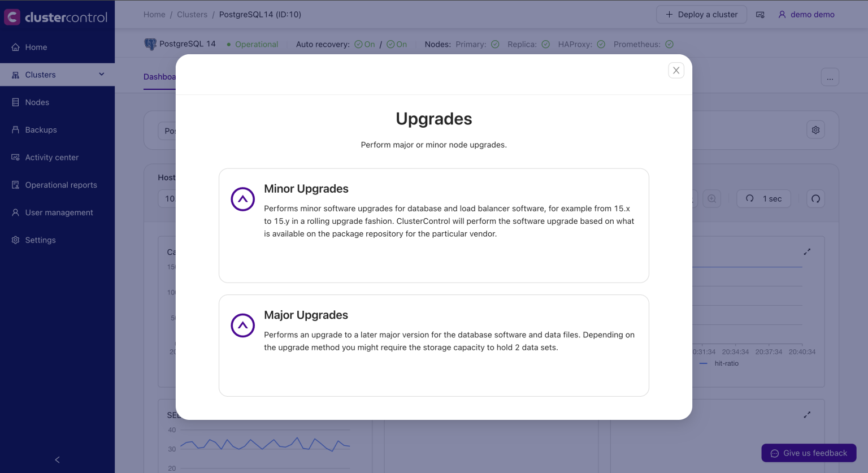This screenshot has width=868, height=473.
Task: Open the cluster more actions ellipsis button
Action: pyautogui.click(x=830, y=77)
